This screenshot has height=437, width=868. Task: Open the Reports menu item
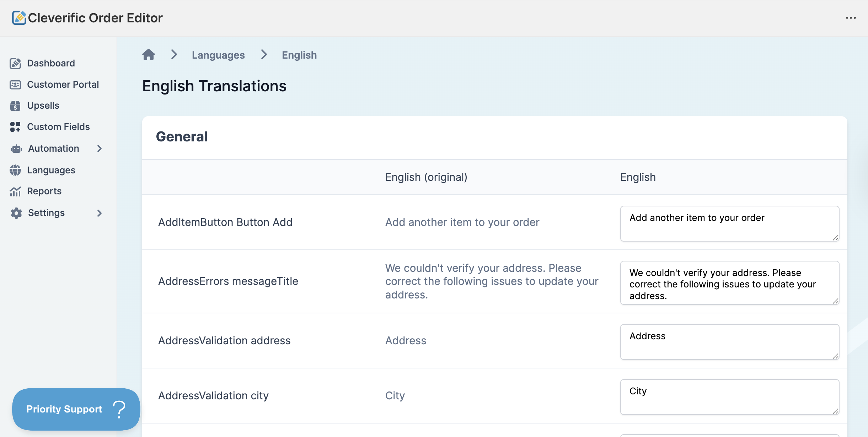pos(44,191)
